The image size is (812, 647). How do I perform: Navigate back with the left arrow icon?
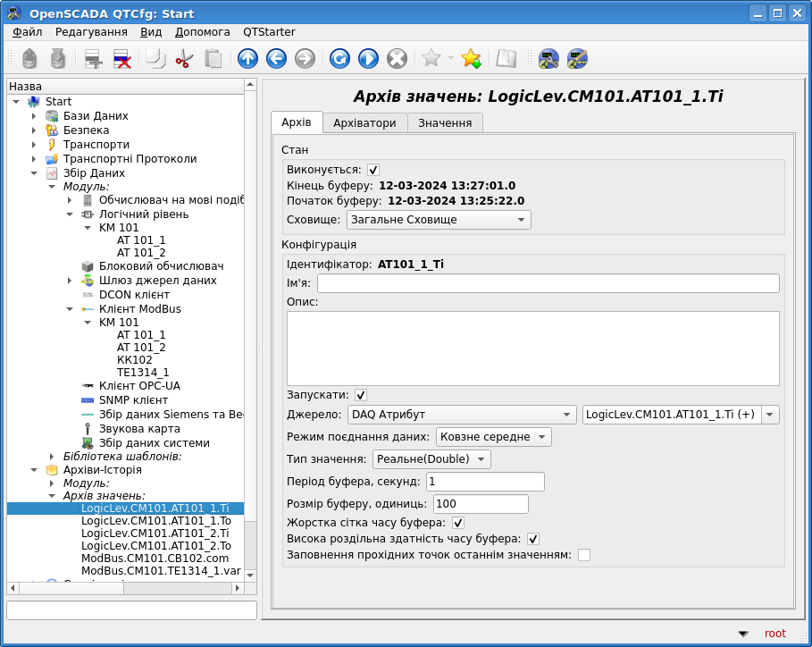point(276,59)
